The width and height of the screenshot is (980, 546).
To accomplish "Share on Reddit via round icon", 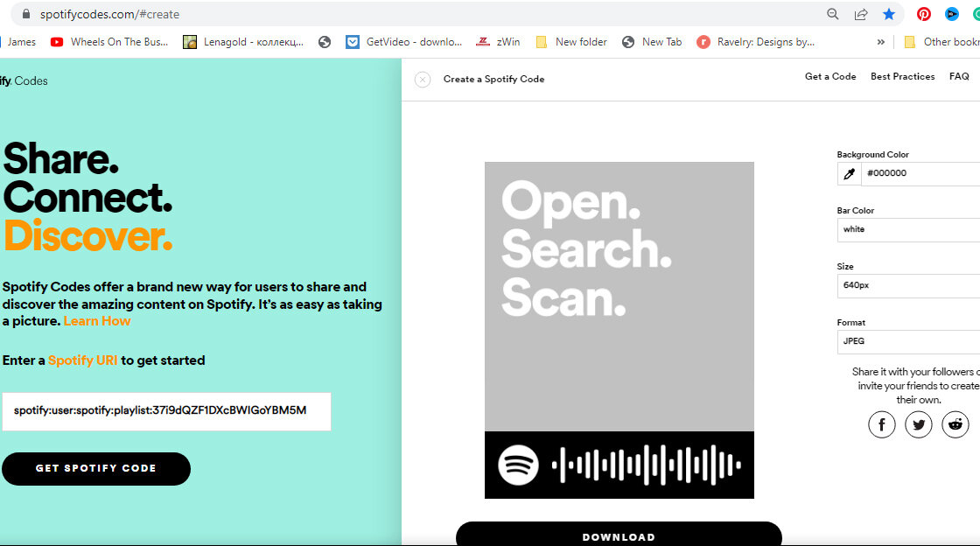I will (x=955, y=424).
